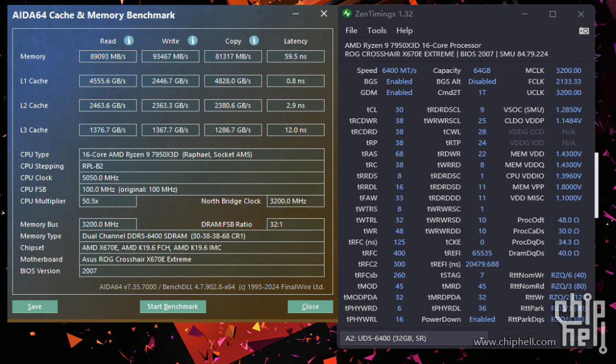Click the RttNomWr value RZQ/6 (40)
616x364 pixels.
tap(568, 275)
